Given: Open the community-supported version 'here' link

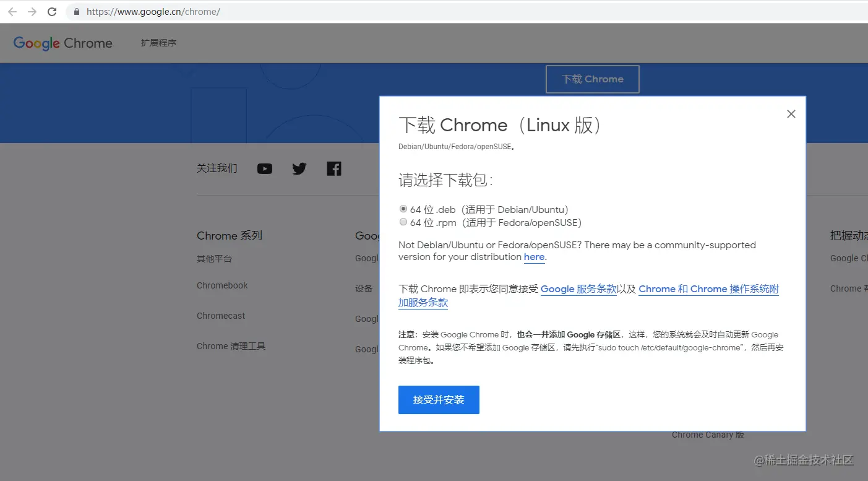Looking at the screenshot, I should (534, 257).
